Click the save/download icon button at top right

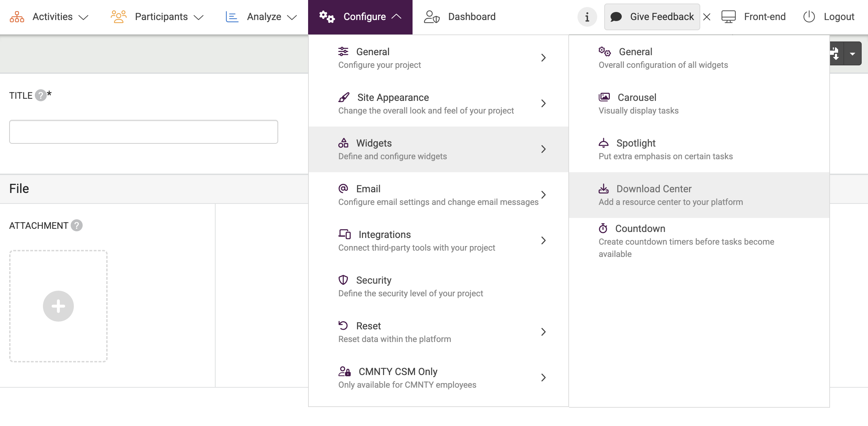pyautogui.click(x=836, y=54)
